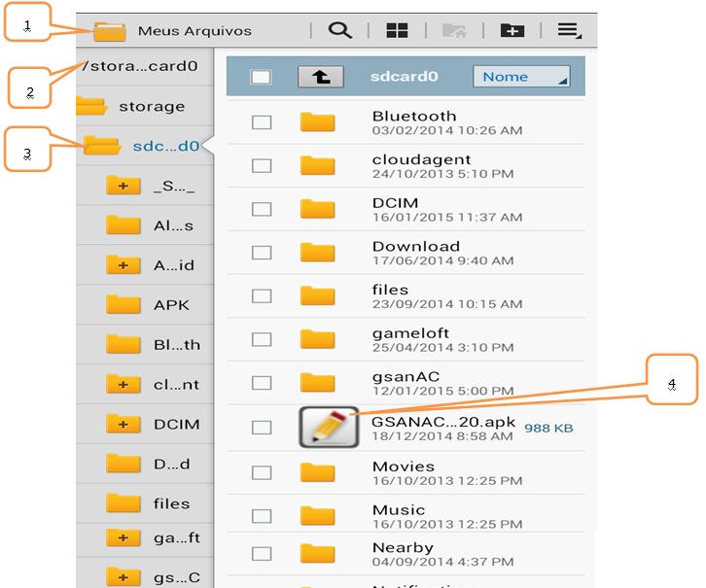Tick the select-all checkbox beside sdcard0

[x=261, y=77]
